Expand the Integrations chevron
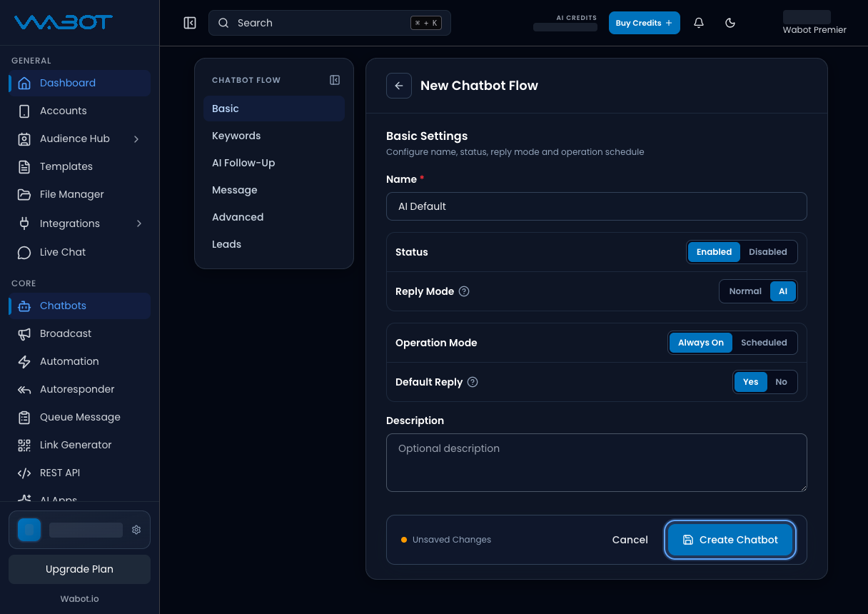This screenshot has height=614, width=868. pos(138,223)
